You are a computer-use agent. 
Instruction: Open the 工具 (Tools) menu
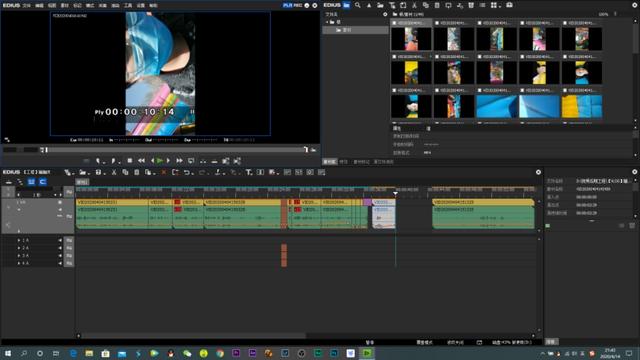(x=128, y=5)
